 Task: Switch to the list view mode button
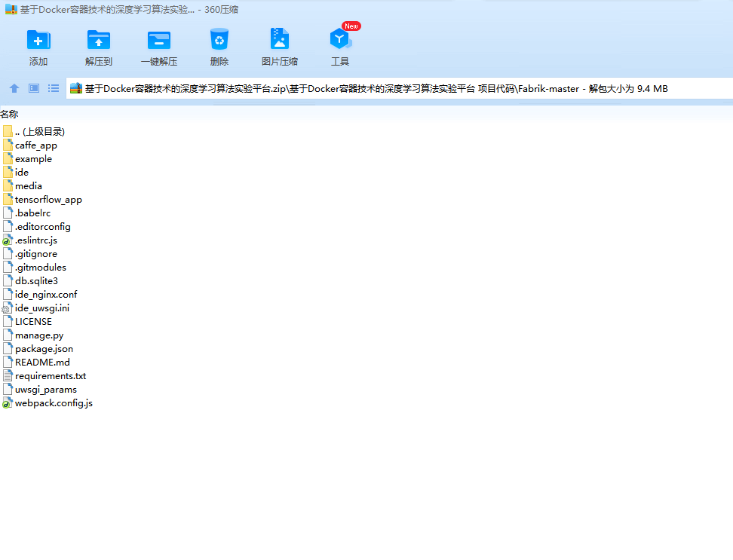(x=54, y=88)
